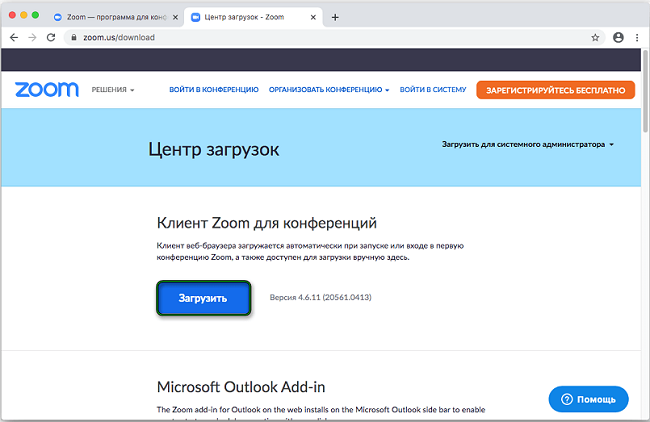Open the Помощь help button

coord(588,399)
